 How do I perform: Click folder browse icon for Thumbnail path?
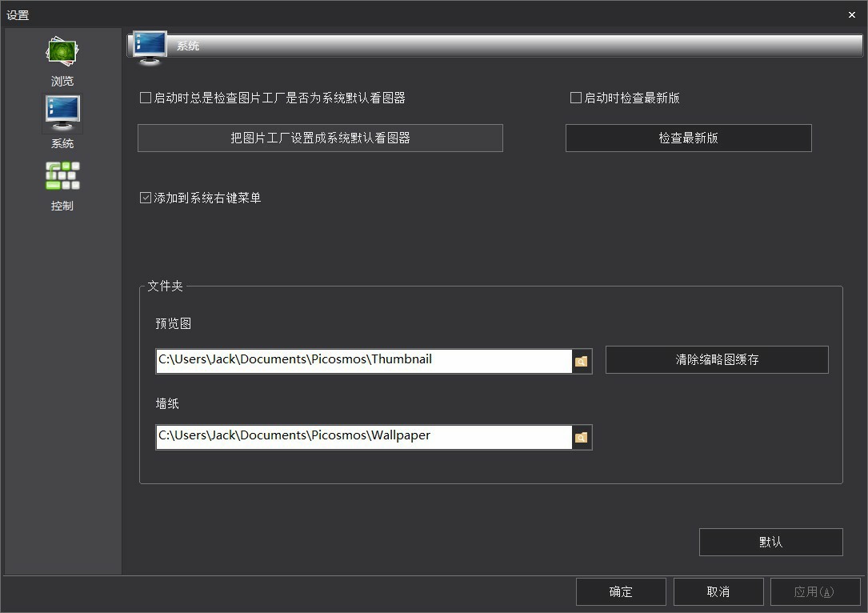(x=582, y=362)
